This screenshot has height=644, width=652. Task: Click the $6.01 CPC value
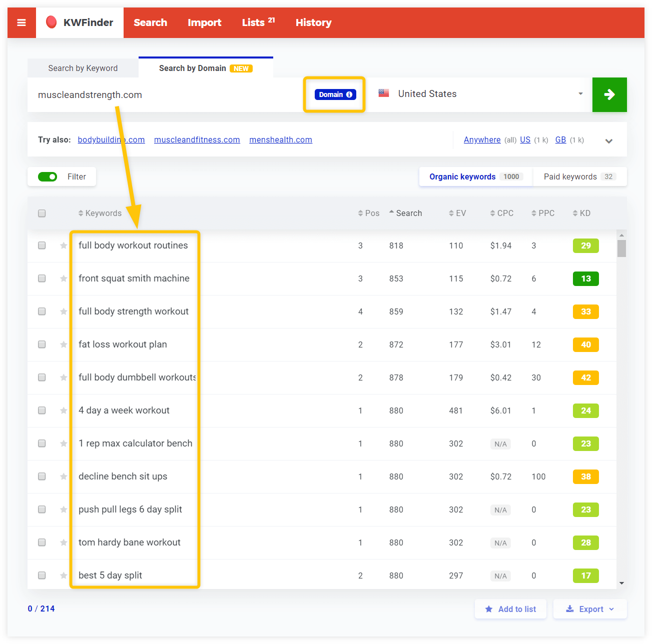point(501,410)
